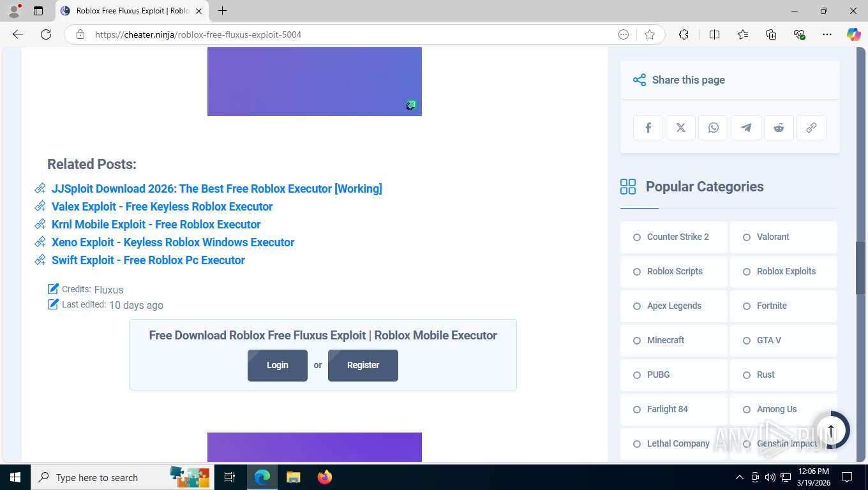This screenshot has height=490, width=868.
Task: Refresh the current page
Action: click(46, 34)
